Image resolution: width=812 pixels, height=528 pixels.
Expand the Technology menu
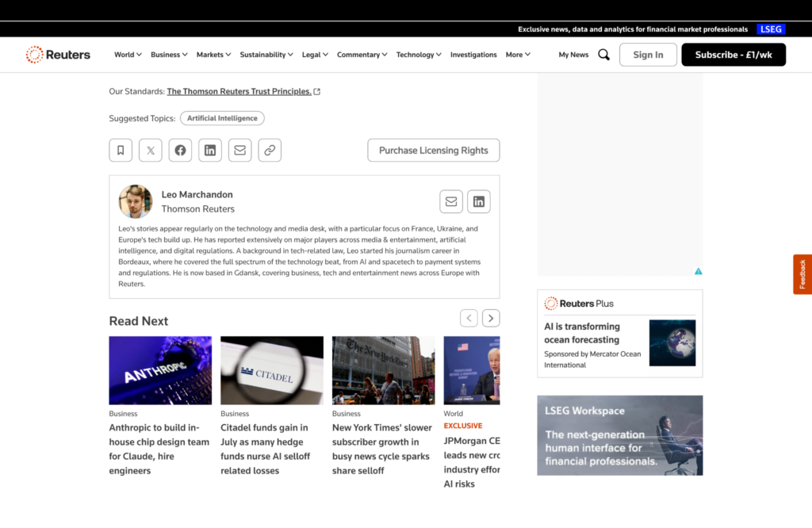point(419,55)
